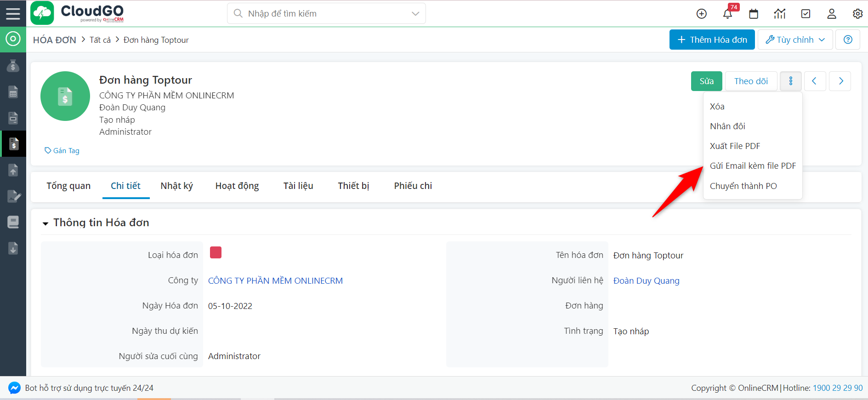Screen dimensions: 868x400
Task: Expand the Tùy chỉnh dropdown
Action: tap(795, 40)
